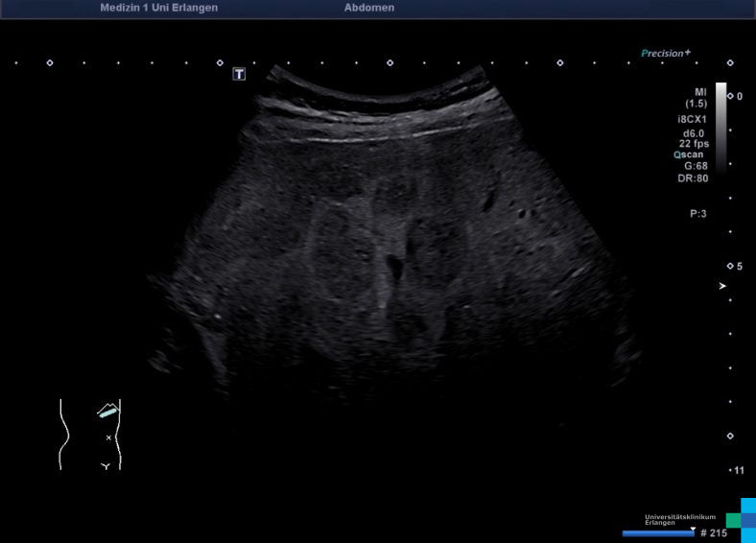
Task: Click the Medizin 1 Uni Erlangen header text
Action: click(x=158, y=8)
